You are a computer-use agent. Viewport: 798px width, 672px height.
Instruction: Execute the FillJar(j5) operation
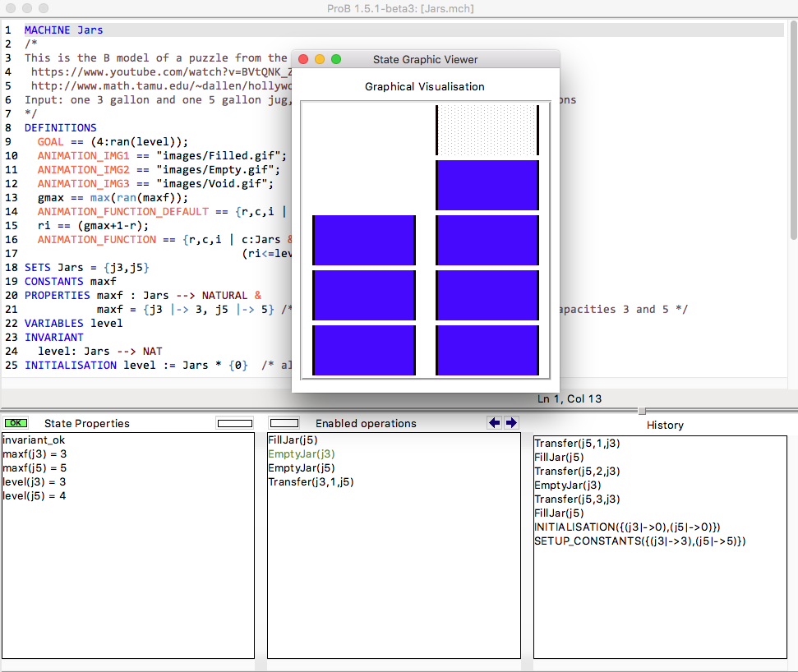(x=293, y=440)
